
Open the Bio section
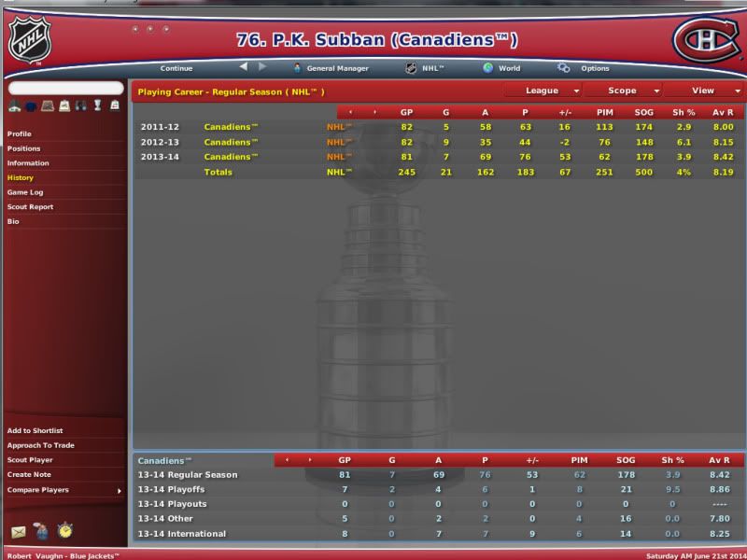tap(13, 221)
